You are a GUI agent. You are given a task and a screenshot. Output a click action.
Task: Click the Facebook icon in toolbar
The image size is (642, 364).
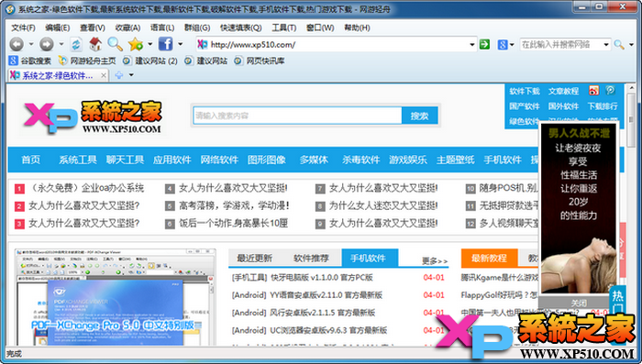165,44
